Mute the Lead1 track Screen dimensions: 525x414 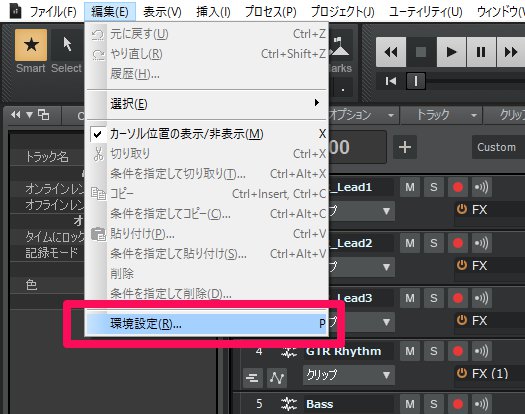pos(410,187)
